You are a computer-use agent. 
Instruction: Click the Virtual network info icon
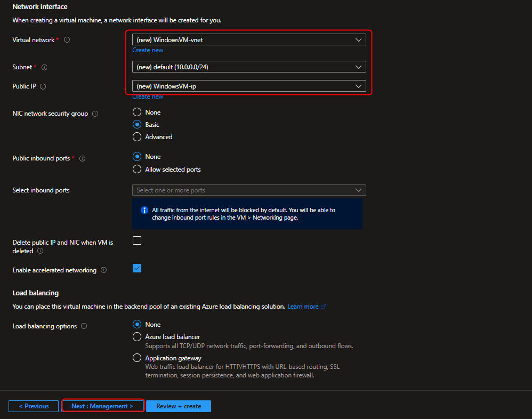tap(67, 39)
